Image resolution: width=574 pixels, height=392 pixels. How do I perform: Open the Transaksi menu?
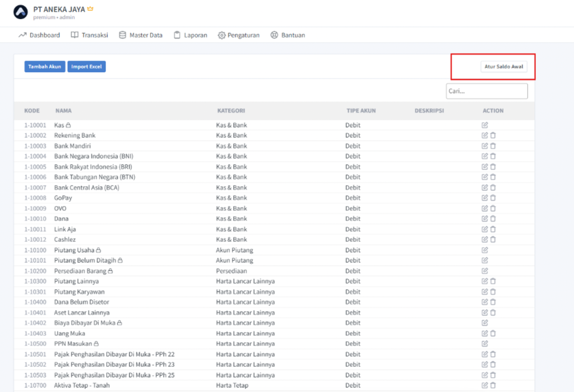pos(89,35)
